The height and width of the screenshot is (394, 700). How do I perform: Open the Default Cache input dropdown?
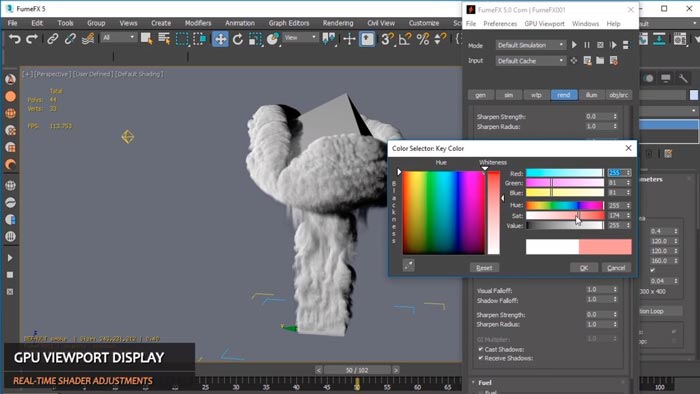click(x=530, y=61)
